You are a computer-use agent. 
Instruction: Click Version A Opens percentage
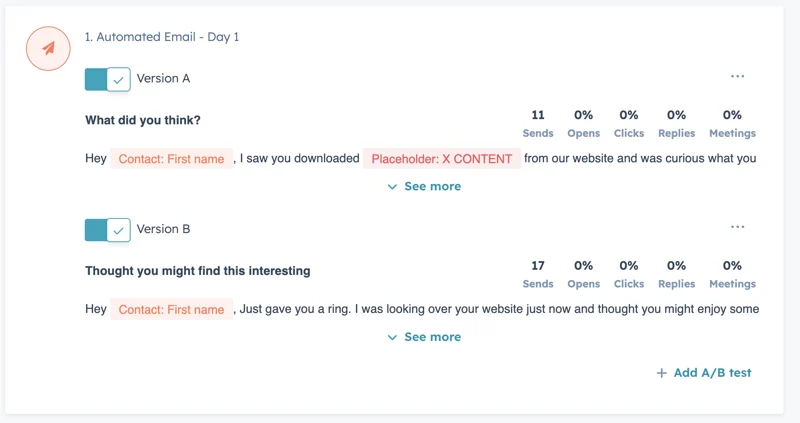[584, 115]
